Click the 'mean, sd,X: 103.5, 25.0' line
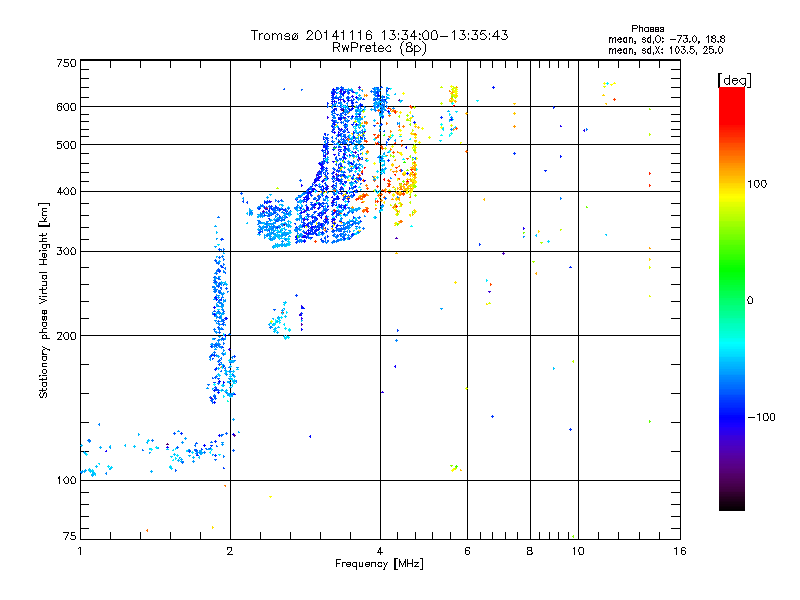 click(665, 50)
